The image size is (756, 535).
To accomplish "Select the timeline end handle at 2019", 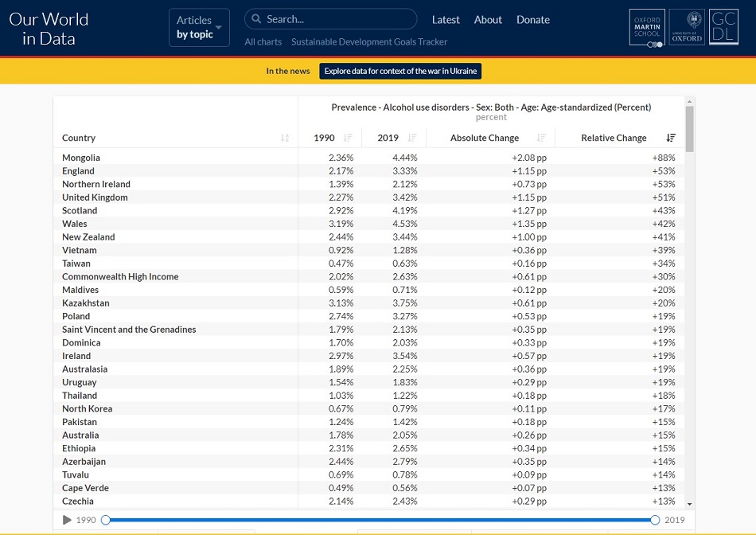I will coord(655,520).
